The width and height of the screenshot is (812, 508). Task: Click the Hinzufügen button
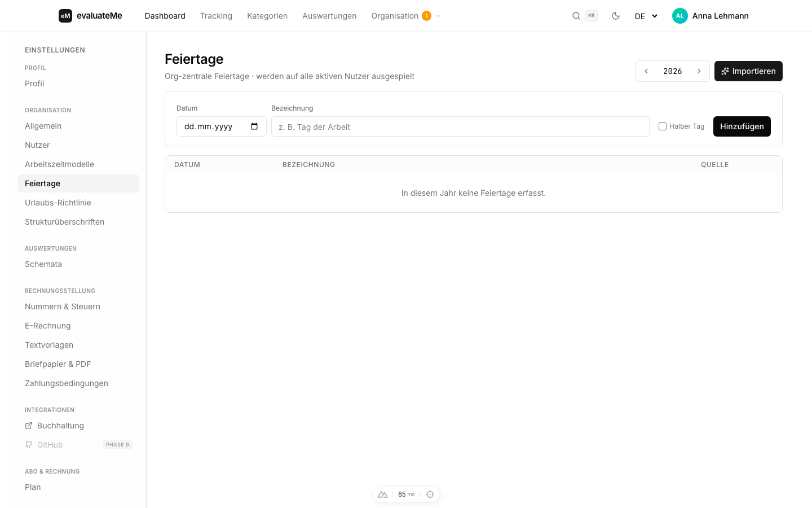point(742,126)
